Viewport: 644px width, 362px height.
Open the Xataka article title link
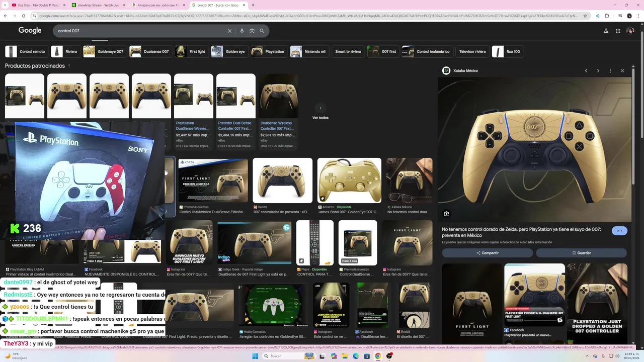[521, 232]
